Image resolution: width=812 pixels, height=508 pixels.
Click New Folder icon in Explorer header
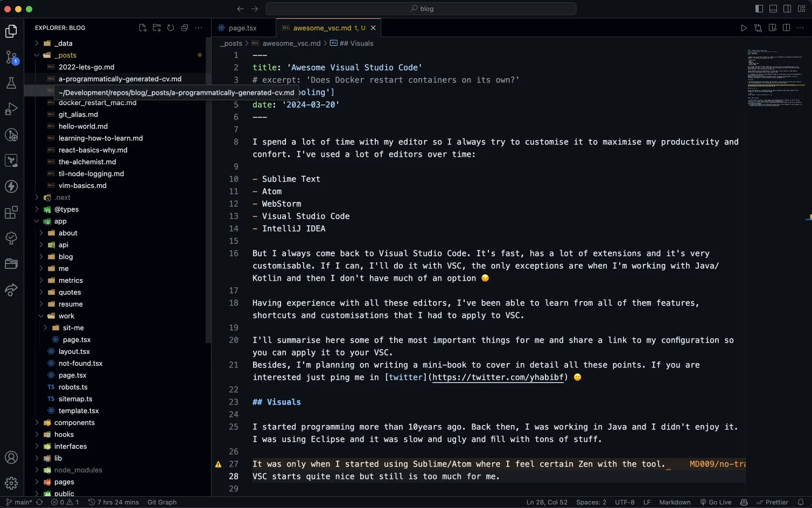click(157, 28)
